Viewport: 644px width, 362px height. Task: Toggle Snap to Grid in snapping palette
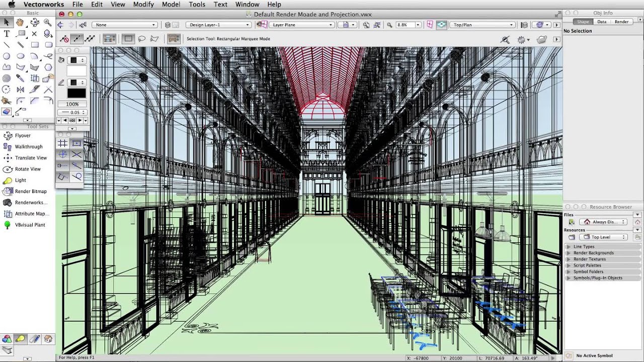(x=63, y=143)
